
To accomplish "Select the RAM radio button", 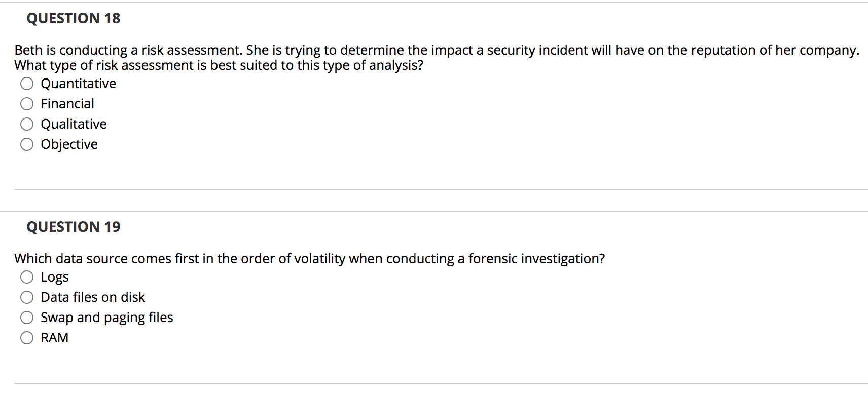I will (27, 338).
